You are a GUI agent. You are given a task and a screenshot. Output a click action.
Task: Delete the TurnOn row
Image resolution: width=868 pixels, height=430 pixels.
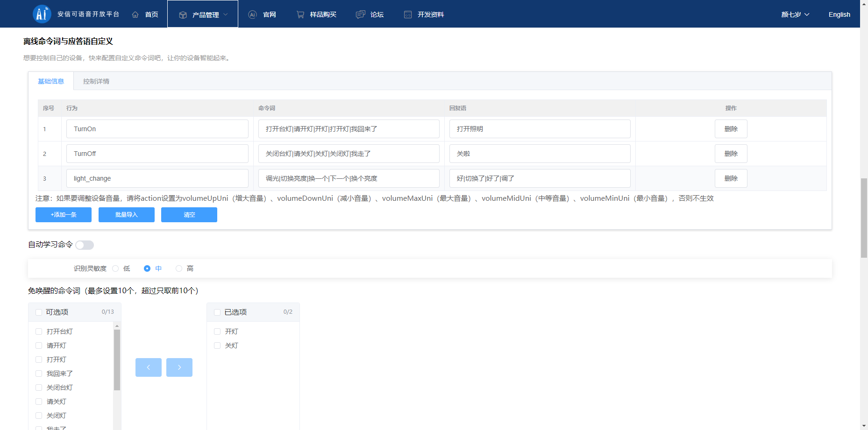[x=731, y=129]
